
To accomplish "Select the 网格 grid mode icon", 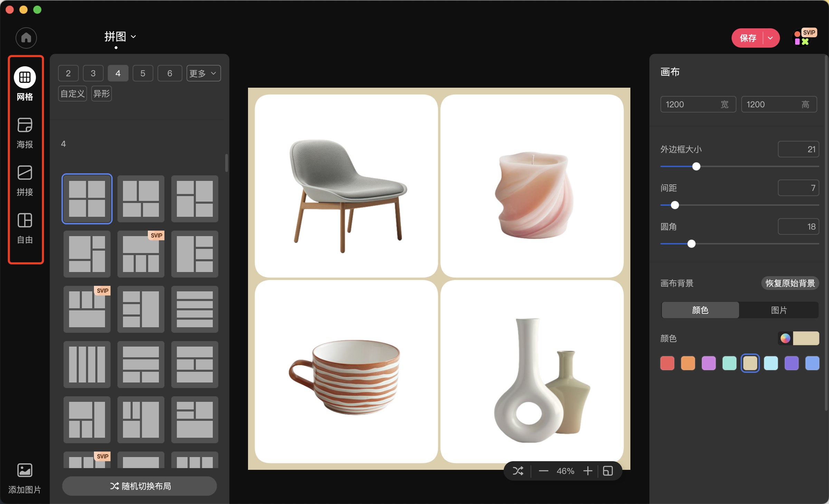I will (x=25, y=77).
